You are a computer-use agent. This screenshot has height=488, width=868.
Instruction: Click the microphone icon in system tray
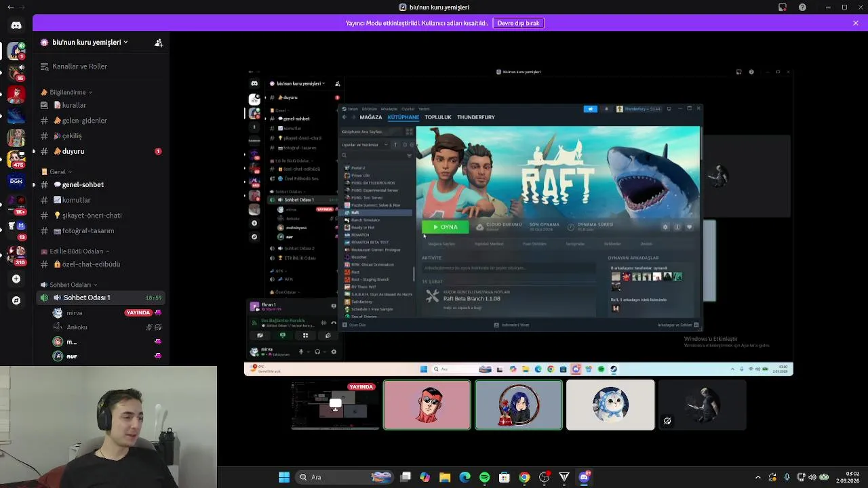(x=787, y=477)
